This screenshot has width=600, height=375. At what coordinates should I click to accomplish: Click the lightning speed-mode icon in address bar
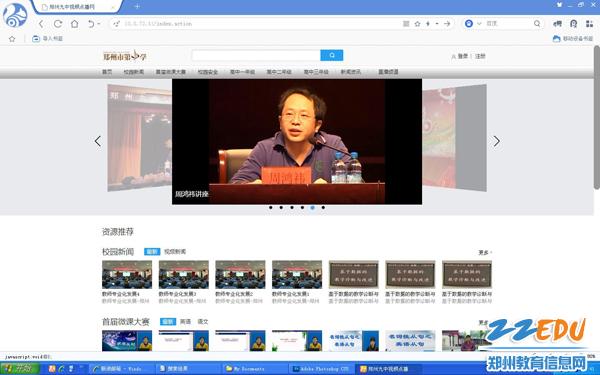click(428, 24)
